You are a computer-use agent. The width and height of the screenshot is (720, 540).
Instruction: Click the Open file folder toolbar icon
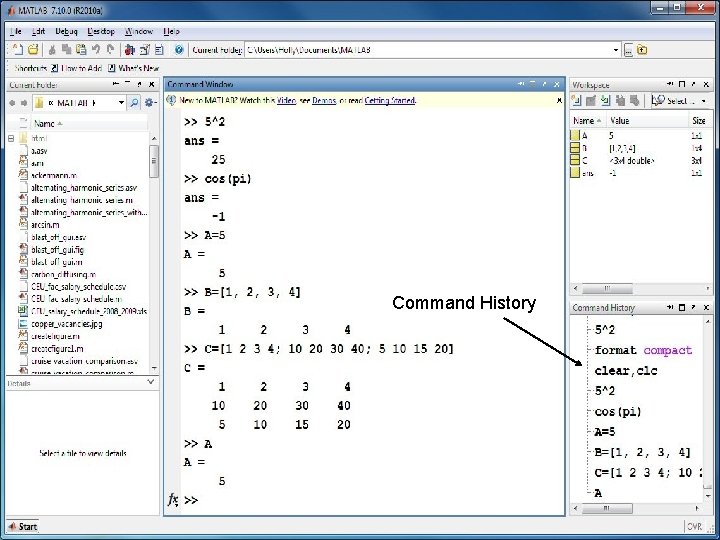[33, 50]
